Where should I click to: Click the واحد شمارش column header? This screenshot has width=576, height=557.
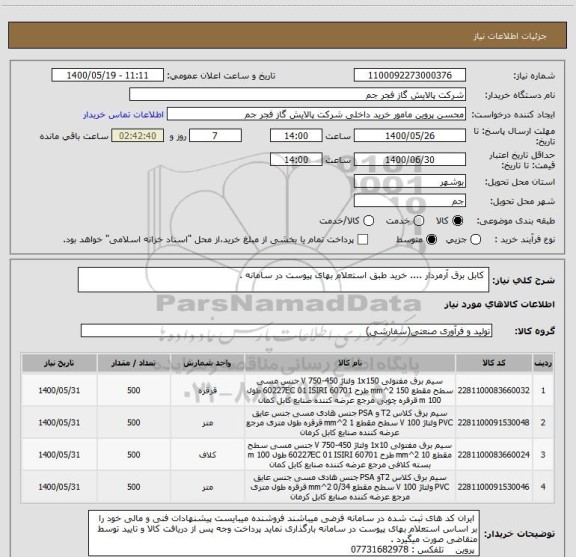pos(208,363)
